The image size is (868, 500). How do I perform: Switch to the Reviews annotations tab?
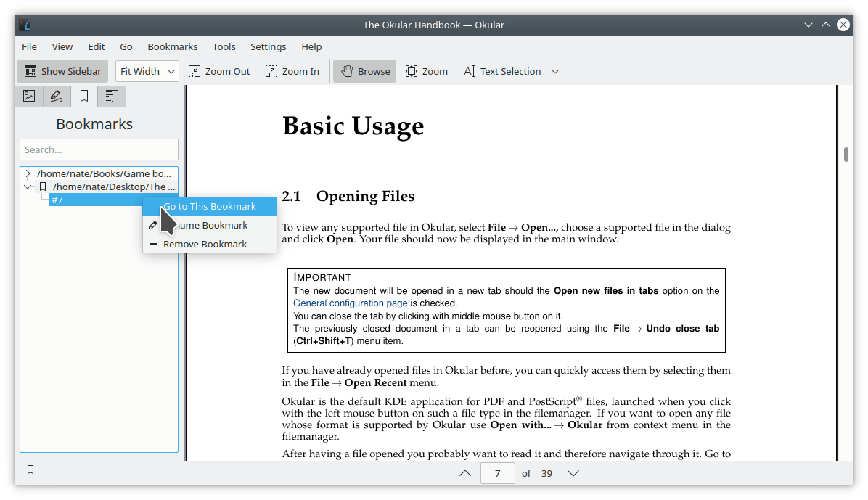click(57, 96)
